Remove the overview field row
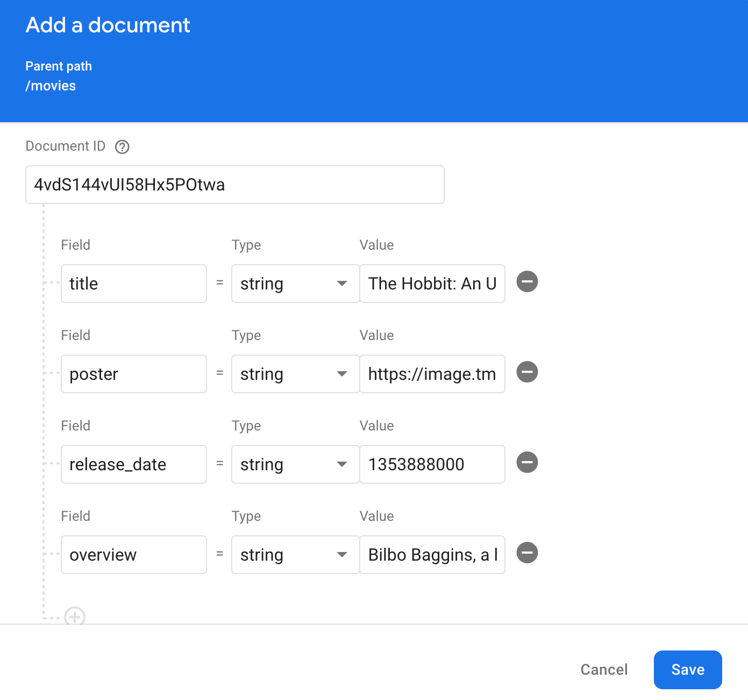 527,553
